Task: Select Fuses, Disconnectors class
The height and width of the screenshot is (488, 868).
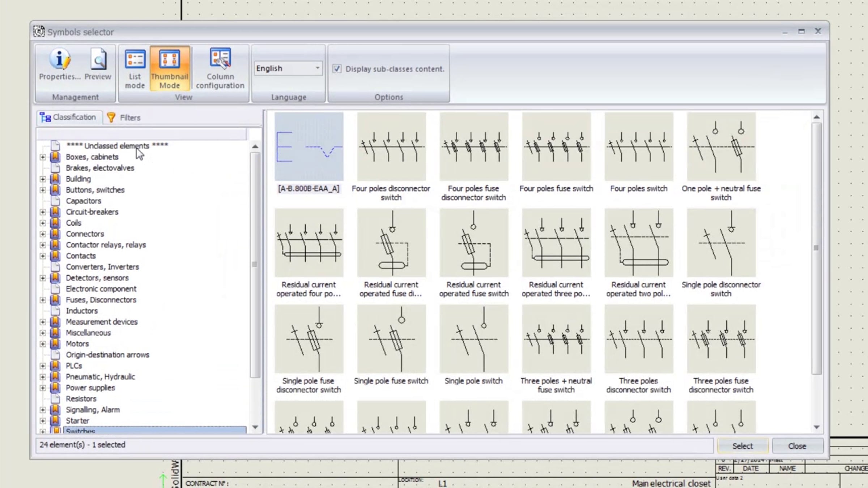Action: point(101,300)
